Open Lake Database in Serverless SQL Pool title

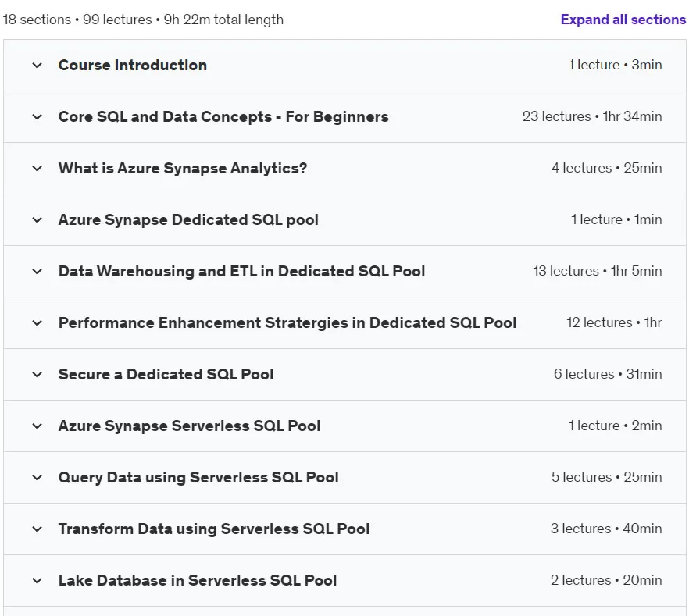coord(198,580)
